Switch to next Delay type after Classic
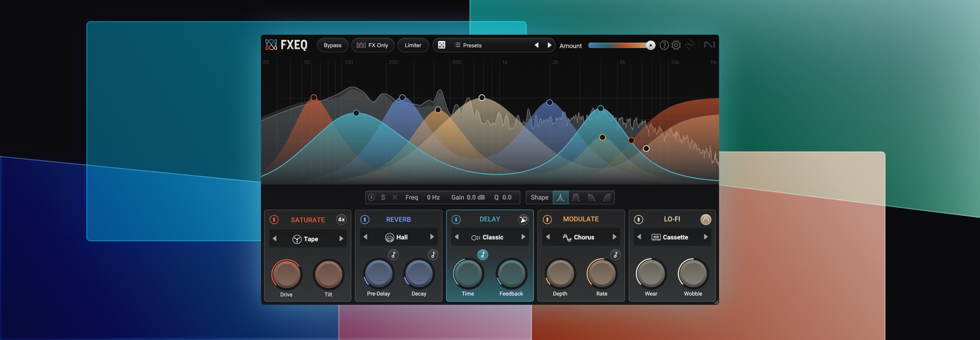The height and width of the screenshot is (340, 980). 523,237
